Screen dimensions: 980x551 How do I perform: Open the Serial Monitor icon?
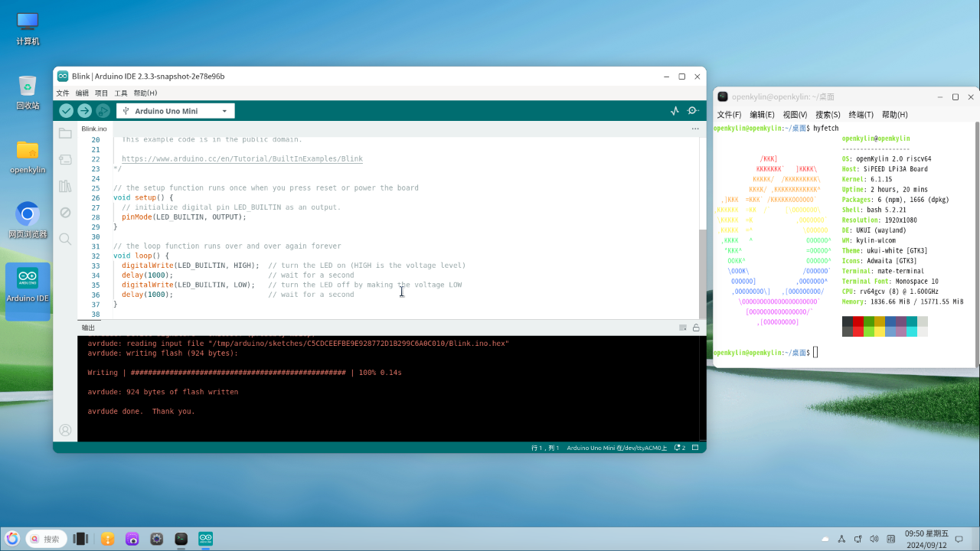pyautogui.click(x=693, y=111)
